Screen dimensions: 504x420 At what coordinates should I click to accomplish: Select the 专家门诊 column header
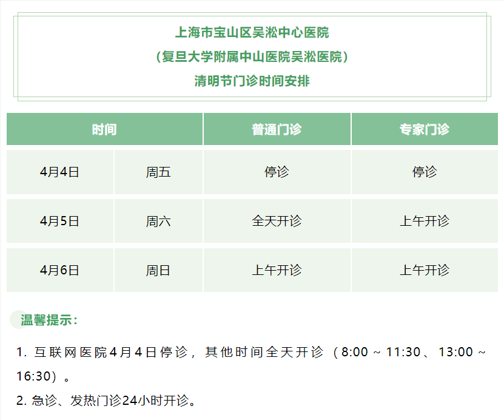pyautogui.click(x=425, y=129)
